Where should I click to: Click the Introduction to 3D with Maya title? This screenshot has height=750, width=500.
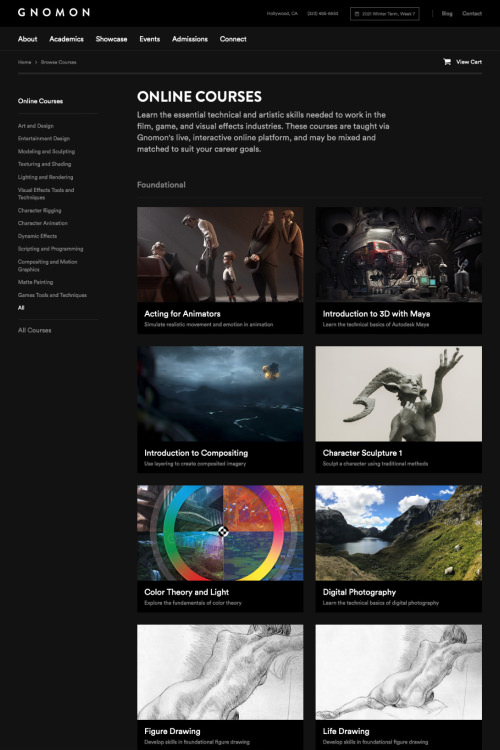(x=377, y=314)
